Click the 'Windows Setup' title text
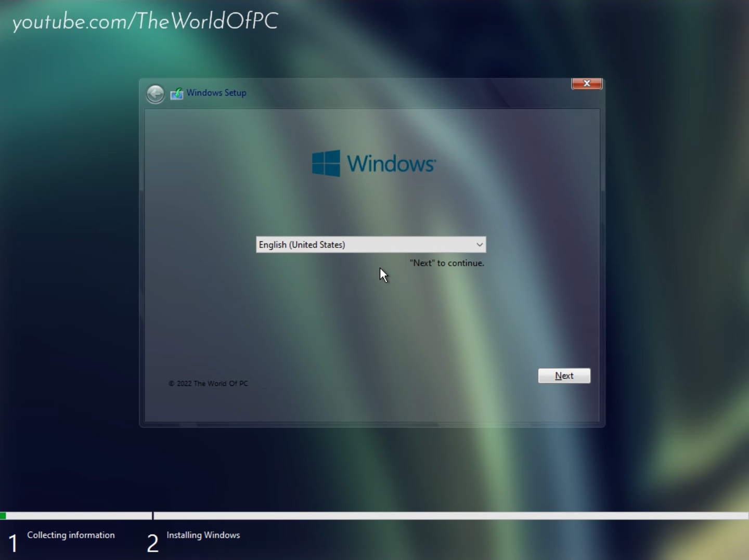This screenshot has height=560, width=749. (x=216, y=93)
